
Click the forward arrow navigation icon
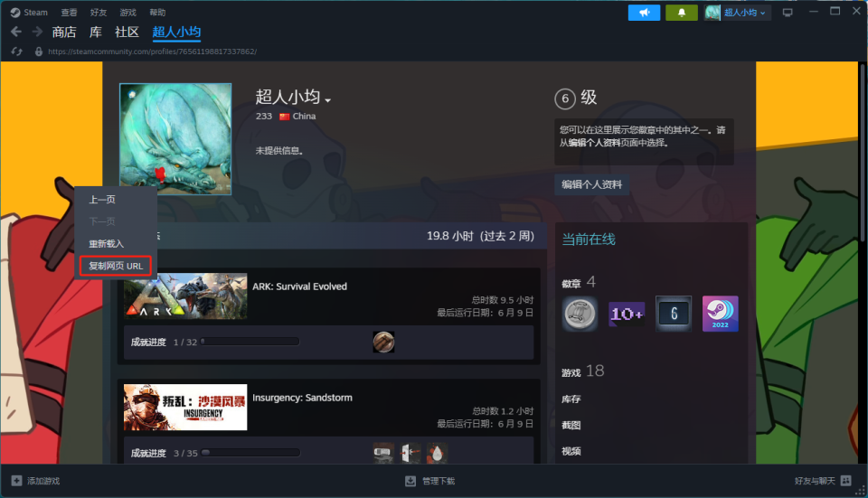pos(37,33)
